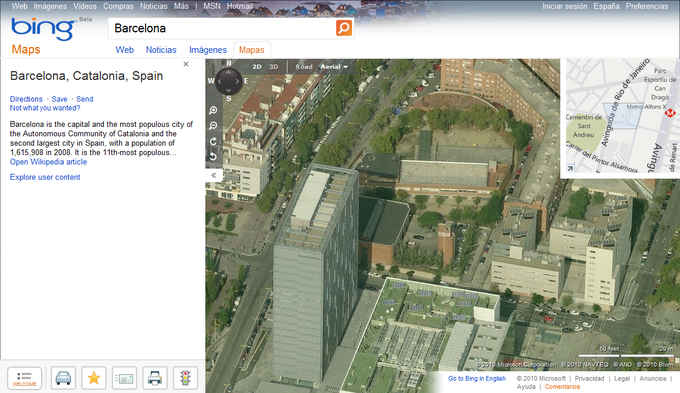
Task: Pan the map west with compass arrow
Action: tap(220, 81)
